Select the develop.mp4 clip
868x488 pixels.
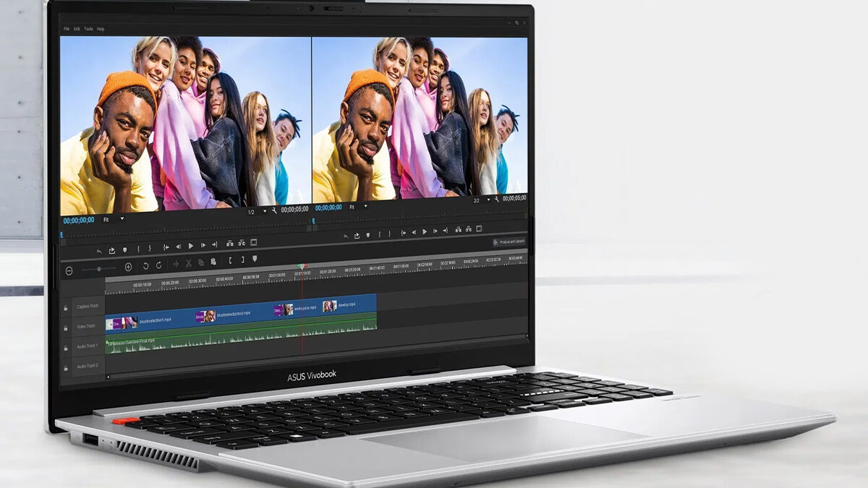pyautogui.click(x=348, y=305)
